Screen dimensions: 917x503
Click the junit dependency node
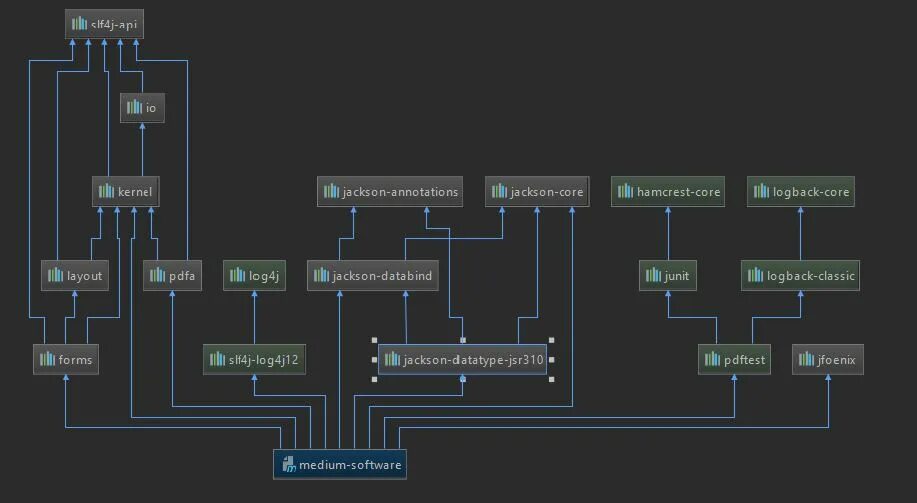click(x=668, y=275)
